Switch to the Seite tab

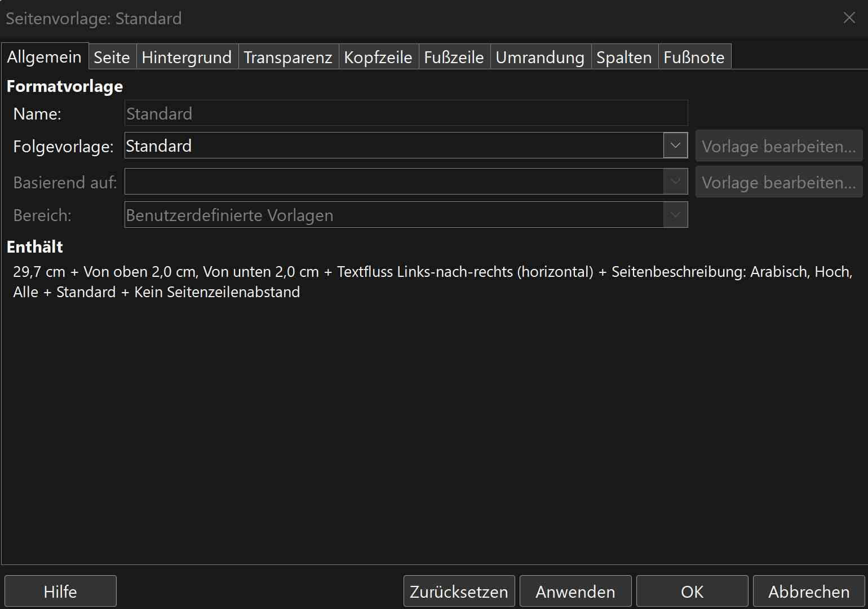pyautogui.click(x=112, y=56)
